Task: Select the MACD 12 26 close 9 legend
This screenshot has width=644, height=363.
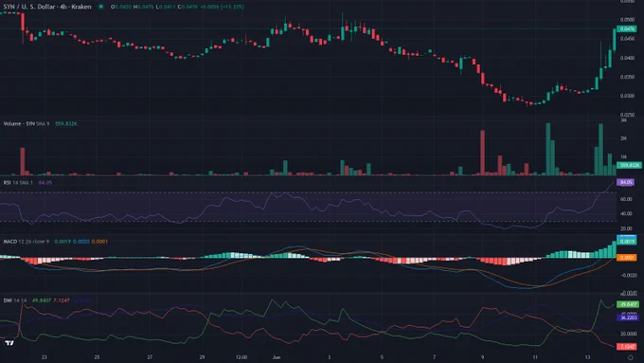Action: (26, 242)
